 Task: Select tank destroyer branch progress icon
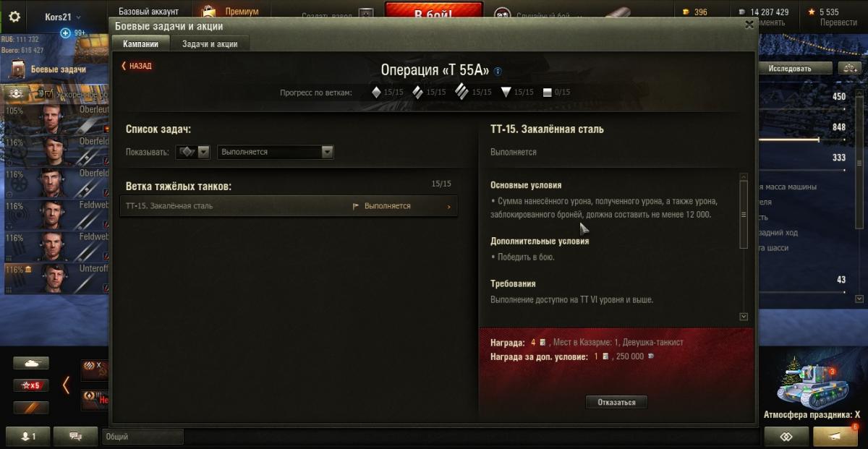(506, 92)
